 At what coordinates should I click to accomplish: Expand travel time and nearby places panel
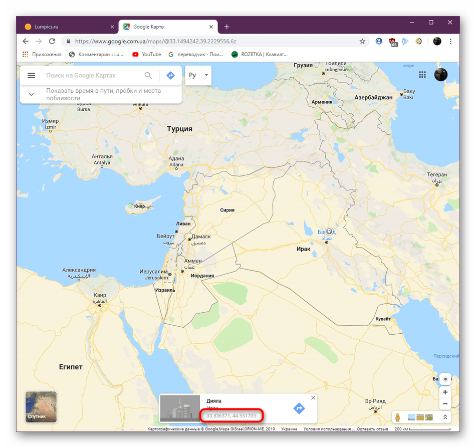click(31, 94)
